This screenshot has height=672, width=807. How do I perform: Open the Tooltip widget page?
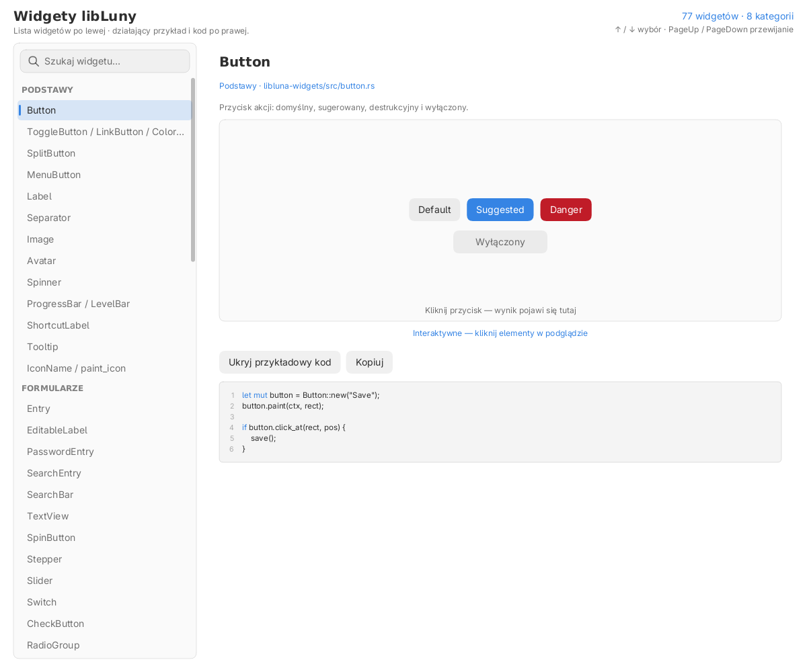point(104,347)
